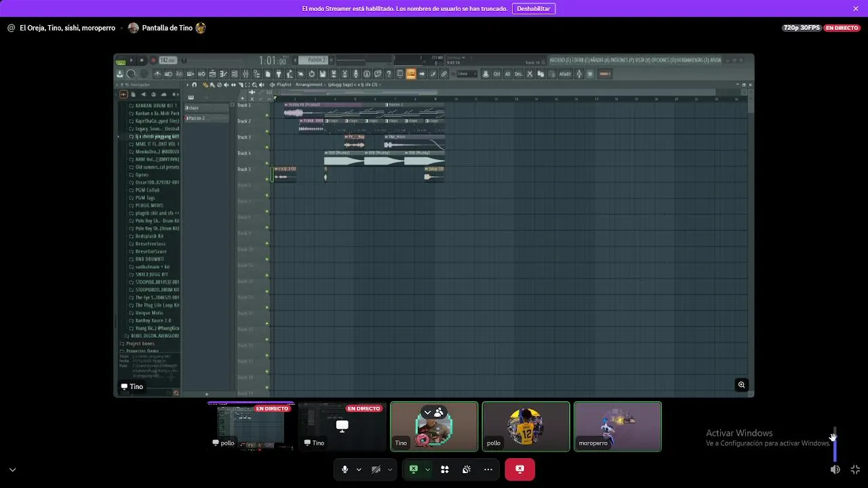The width and height of the screenshot is (868, 488).
Task: Select Tino's live stream thumbnail
Action: coord(342,426)
